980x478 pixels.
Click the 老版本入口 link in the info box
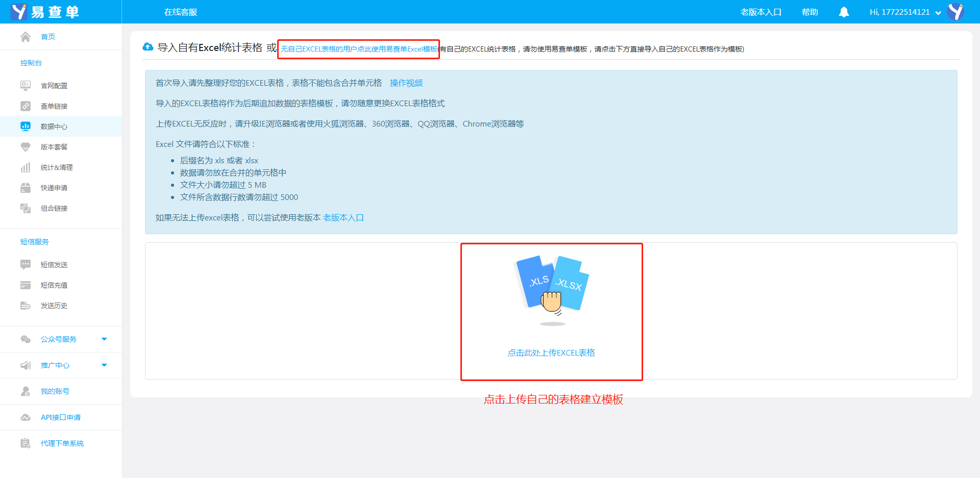[x=344, y=218]
